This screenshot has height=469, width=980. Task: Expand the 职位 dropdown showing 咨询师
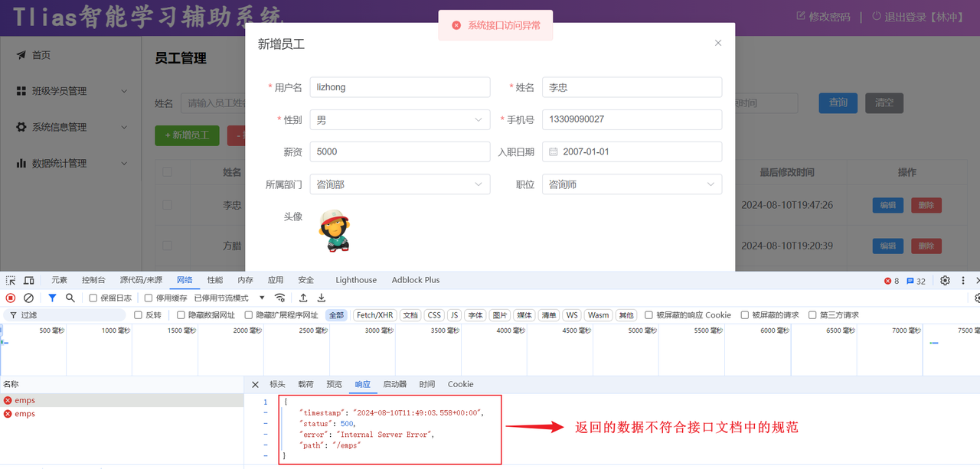coord(632,184)
